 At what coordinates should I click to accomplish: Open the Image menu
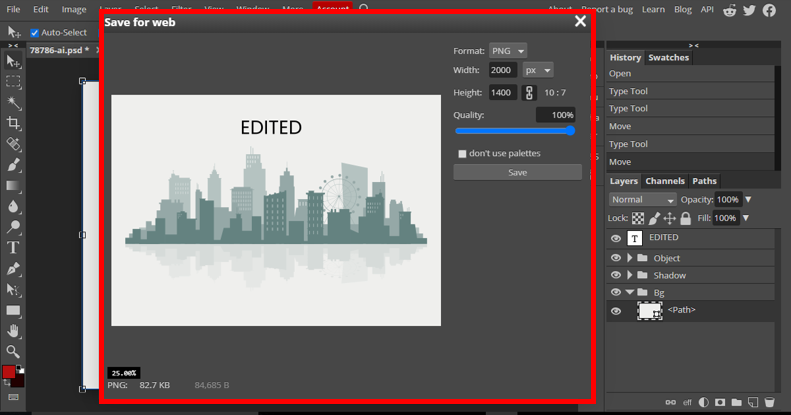74,10
